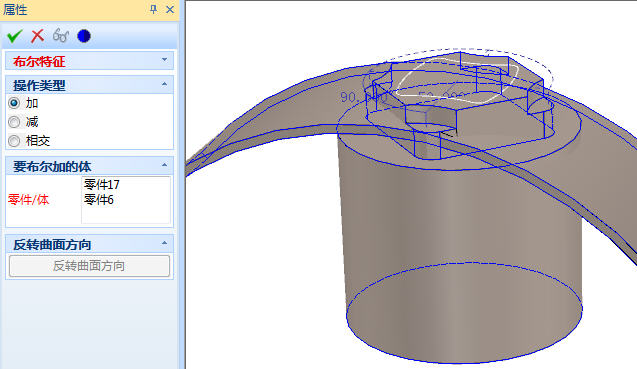This screenshot has width=637, height=369.
Task: Confirm with the green checkmark icon
Action: coord(14,36)
